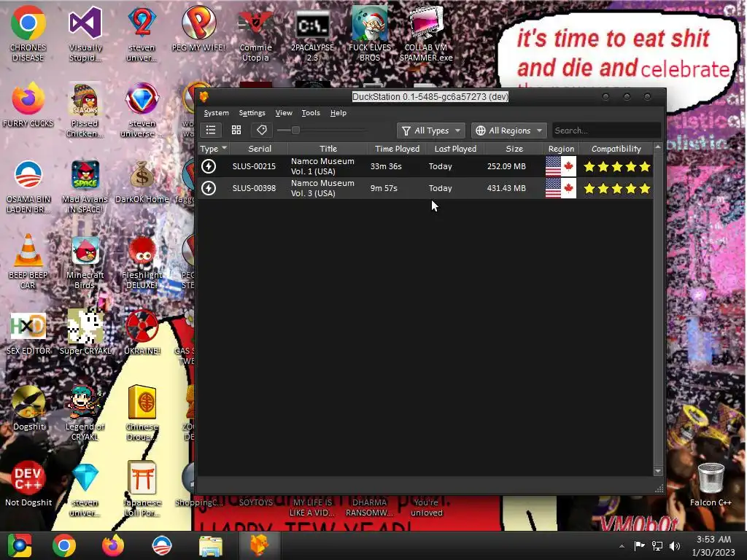Open the All Regions filter dropdown

pos(508,131)
